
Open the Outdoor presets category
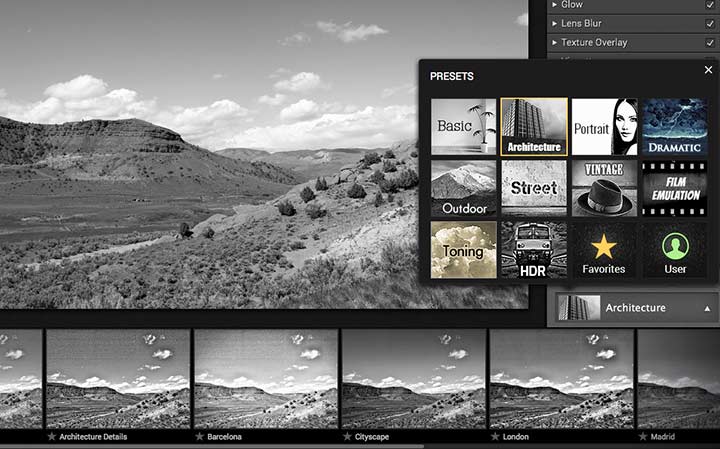(x=463, y=188)
